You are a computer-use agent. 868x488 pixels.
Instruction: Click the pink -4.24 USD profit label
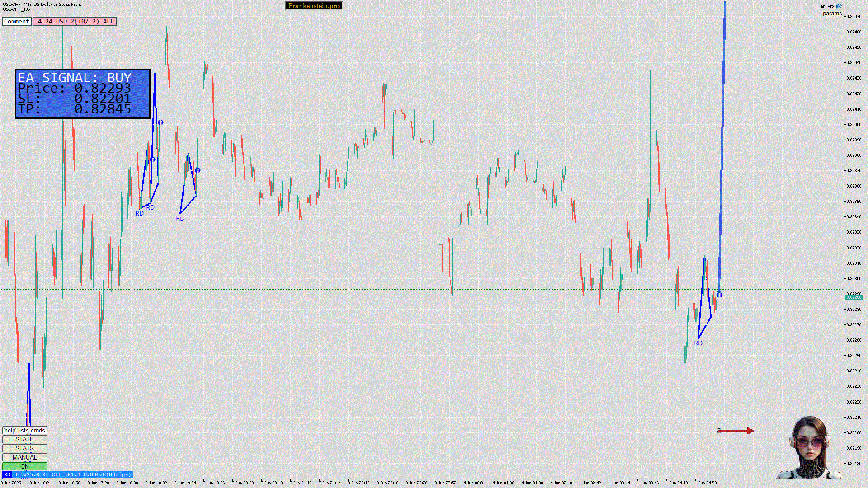point(74,21)
